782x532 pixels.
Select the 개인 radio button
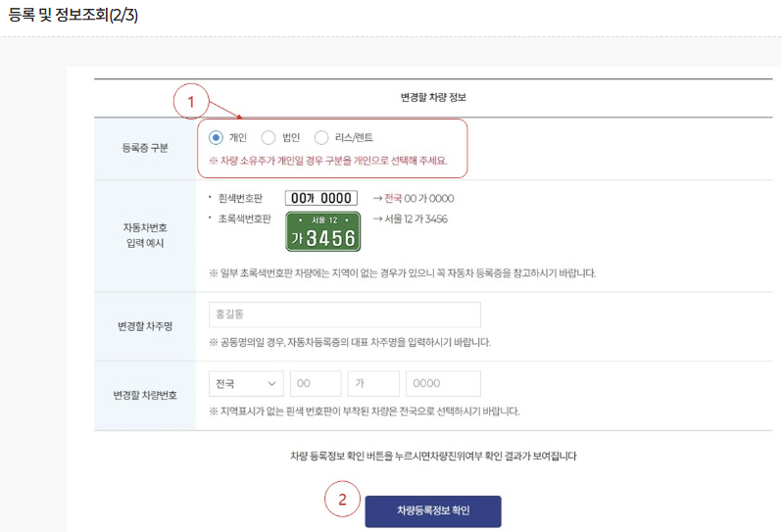tap(216, 137)
